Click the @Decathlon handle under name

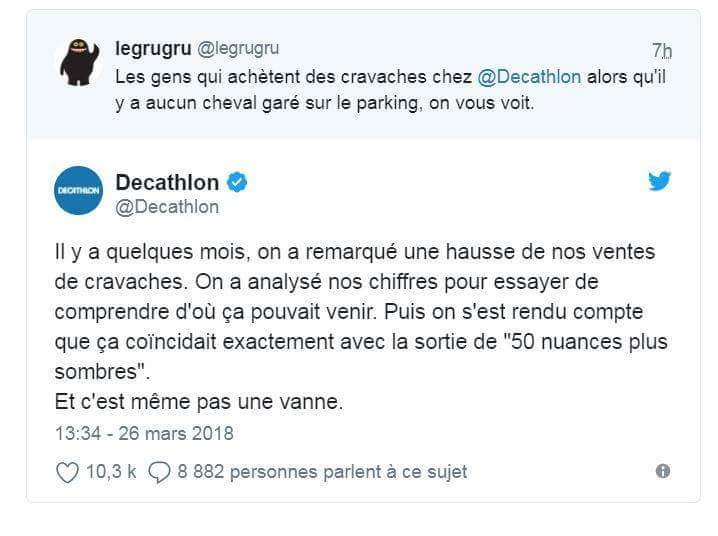point(167,207)
